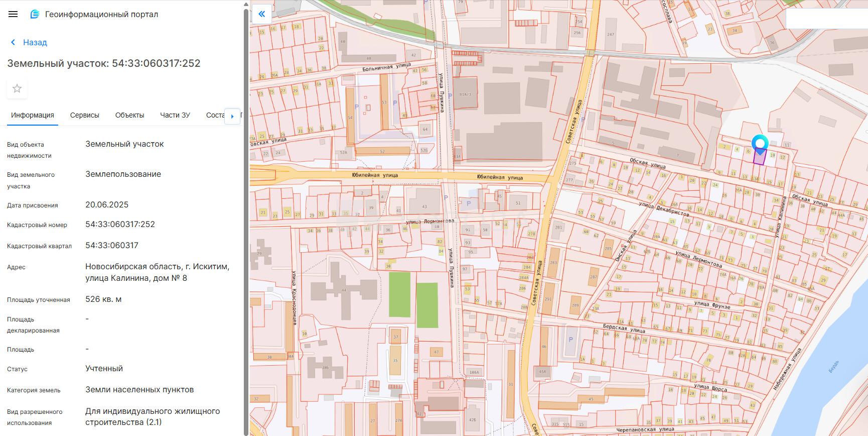Screen dimensions: 868x436
Task: Open the Части ЗУ tab
Action: point(175,115)
